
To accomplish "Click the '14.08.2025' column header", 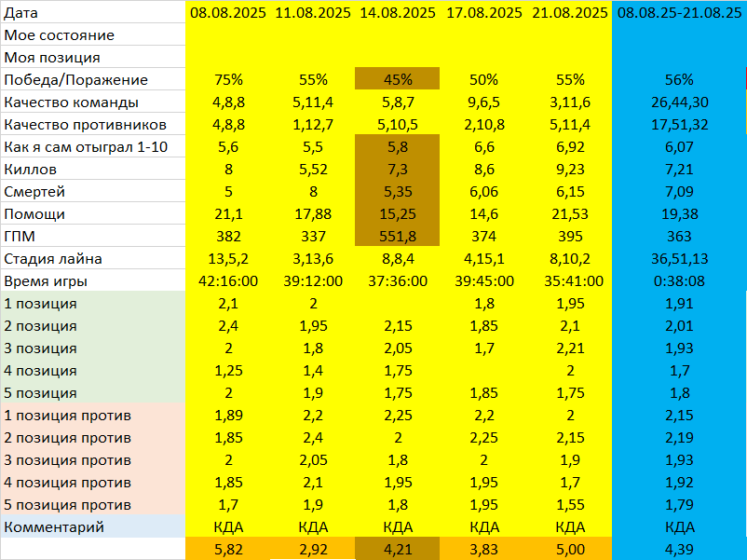I will coord(398,12).
